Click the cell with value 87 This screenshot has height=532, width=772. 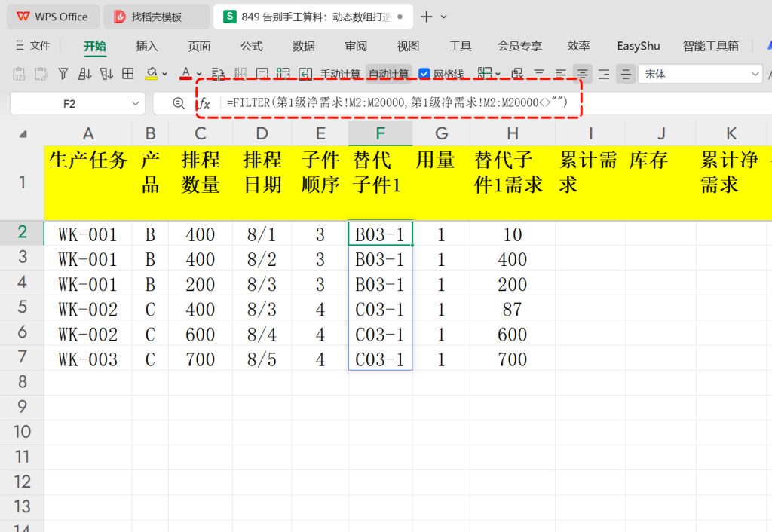click(513, 309)
